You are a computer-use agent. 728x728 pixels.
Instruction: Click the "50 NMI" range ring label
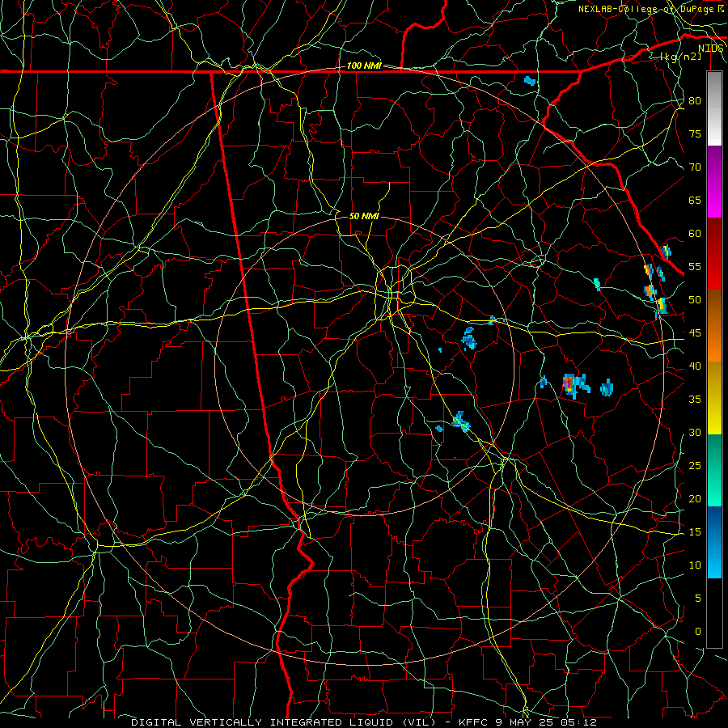[364, 216]
